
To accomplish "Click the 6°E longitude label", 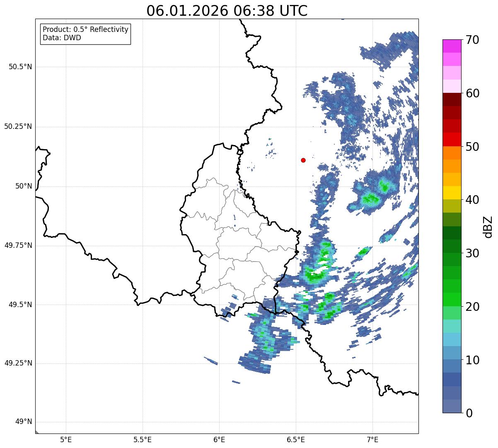I will point(219,439).
